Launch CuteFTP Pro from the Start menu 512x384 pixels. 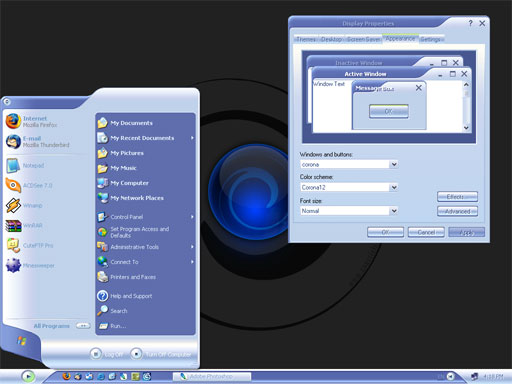click(30, 246)
